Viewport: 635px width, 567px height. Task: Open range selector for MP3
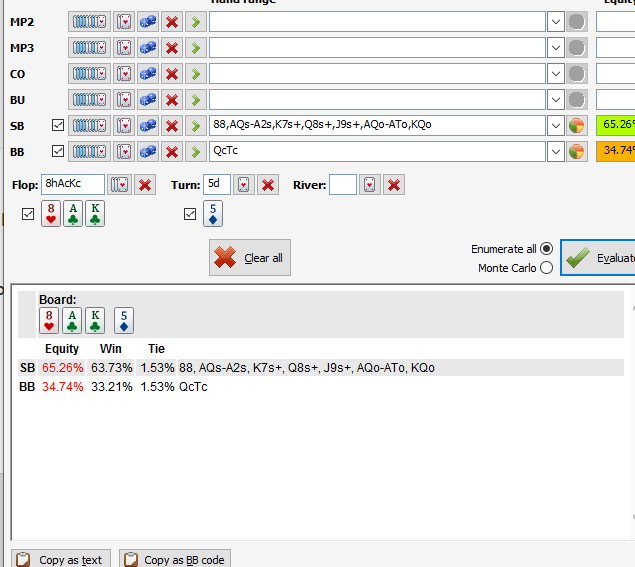click(89, 48)
